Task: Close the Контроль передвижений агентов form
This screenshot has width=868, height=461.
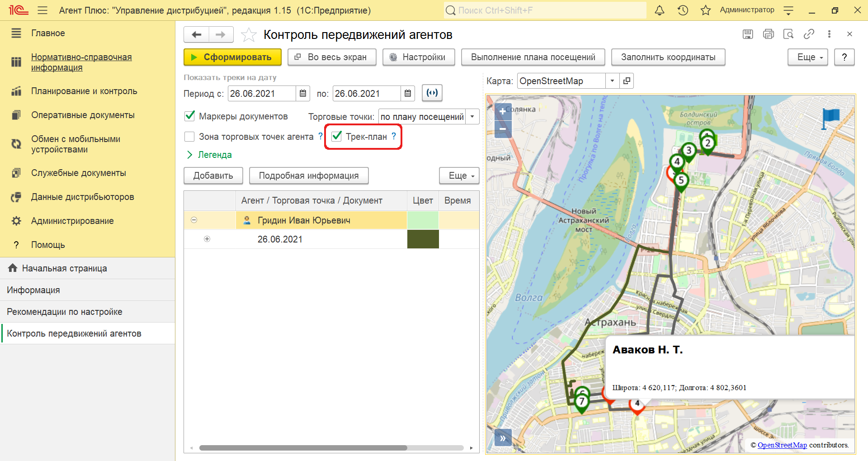Action: tap(849, 34)
